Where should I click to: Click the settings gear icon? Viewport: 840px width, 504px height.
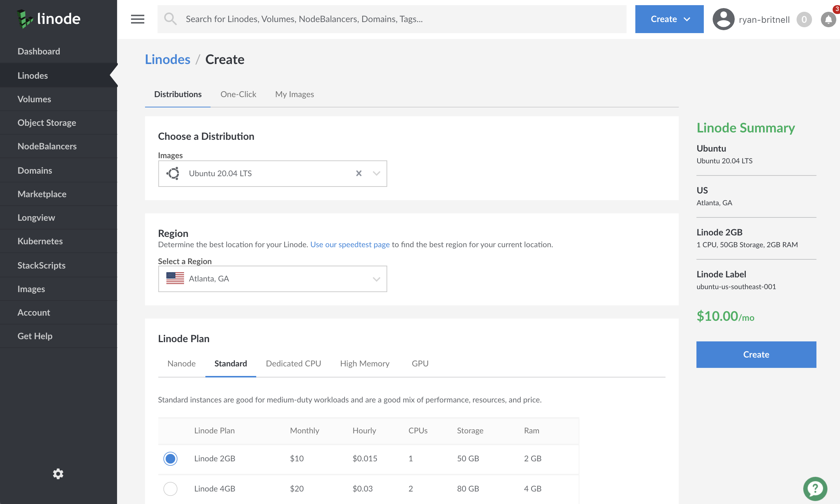tap(59, 473)
